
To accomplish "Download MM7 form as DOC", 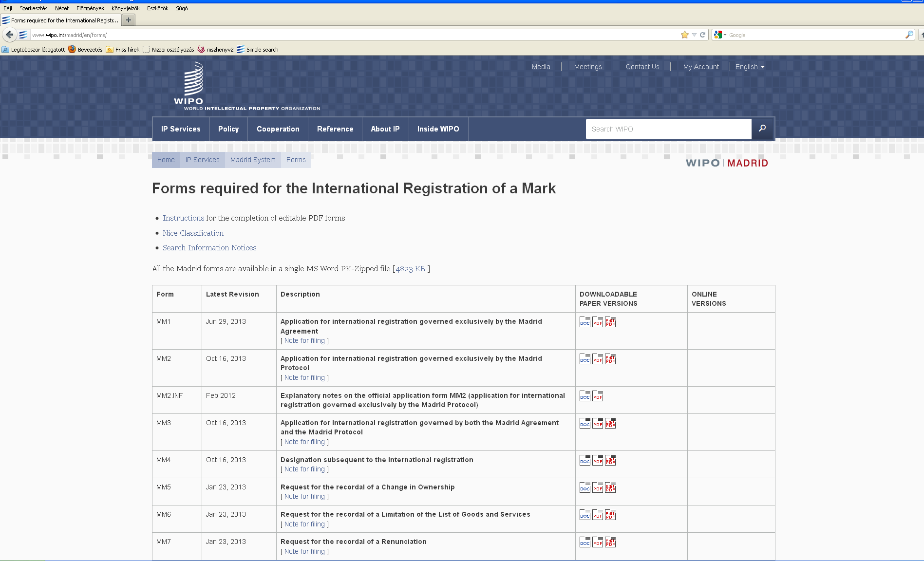I will 585,542.
